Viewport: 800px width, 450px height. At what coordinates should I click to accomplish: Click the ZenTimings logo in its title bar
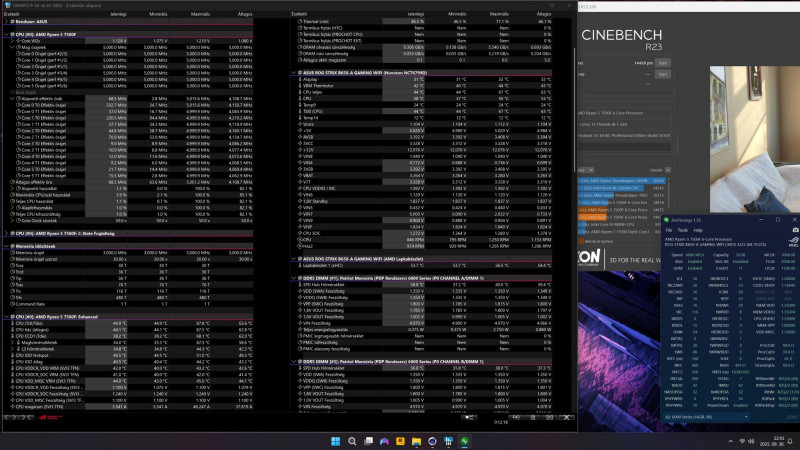click(x=666, y=220)
